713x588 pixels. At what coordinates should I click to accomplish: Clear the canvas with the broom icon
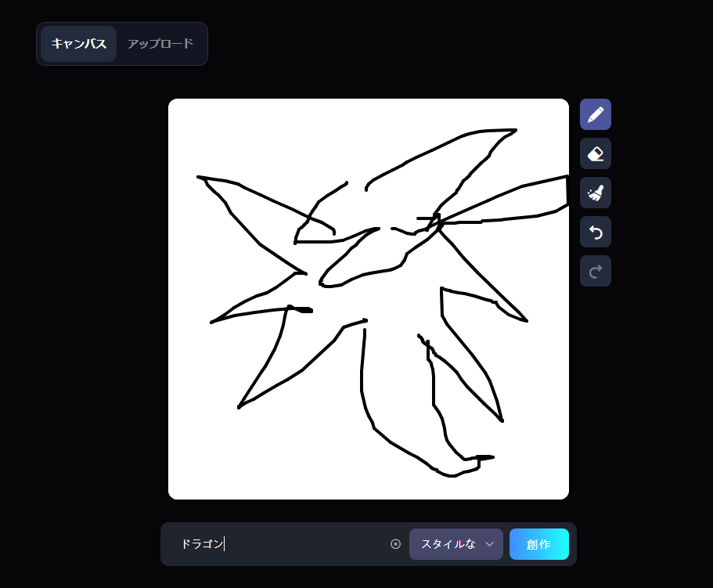click(x=595, y=193)
